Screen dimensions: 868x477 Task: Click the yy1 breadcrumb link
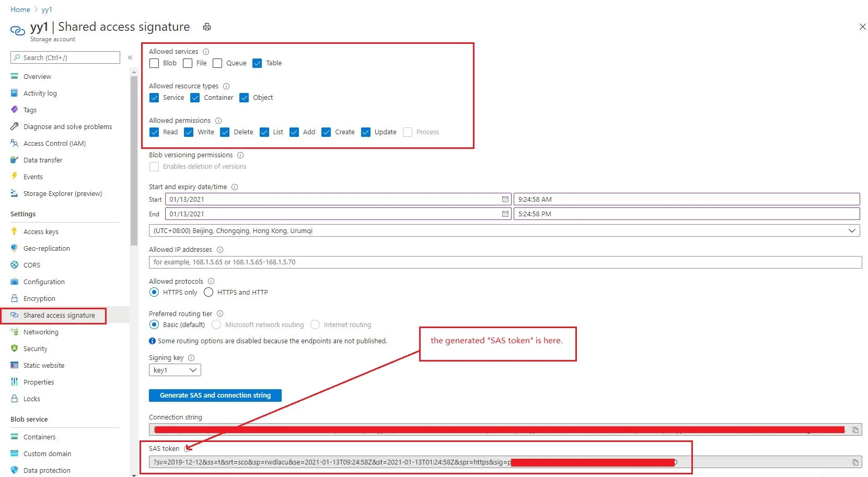(47, 9)
